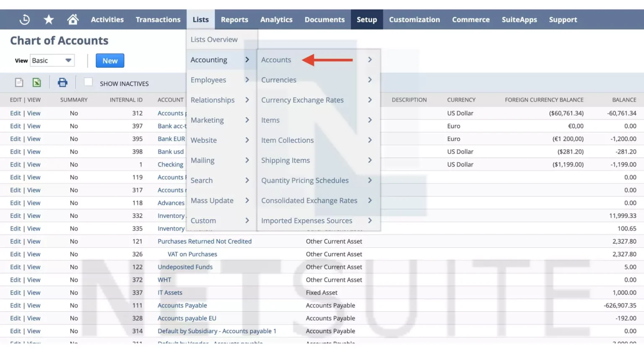644x362 pixels.
Task: Open the Reports menu
Action: click(234, 19)
